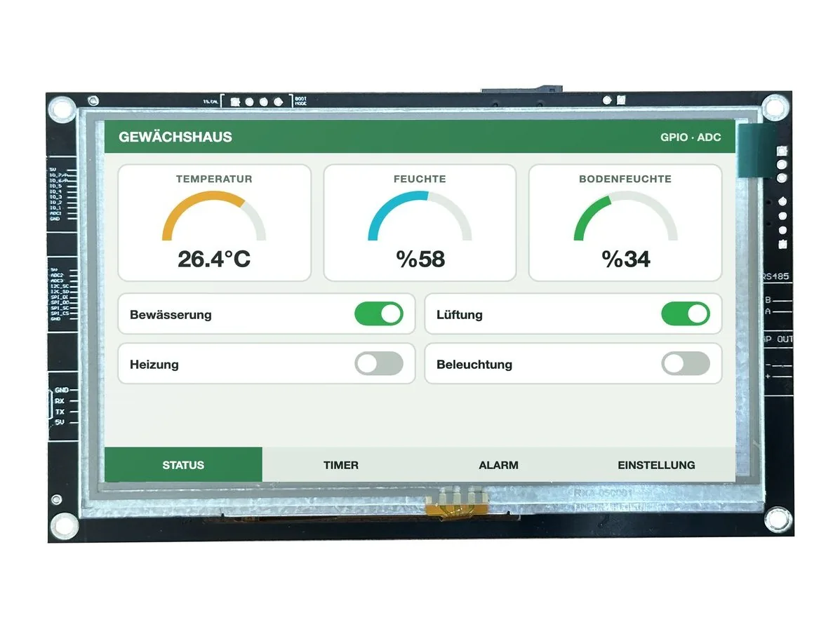Enable the Heizung switch
Screen dimensions: 840x629
pyautogui.click(x=379, y=364)
